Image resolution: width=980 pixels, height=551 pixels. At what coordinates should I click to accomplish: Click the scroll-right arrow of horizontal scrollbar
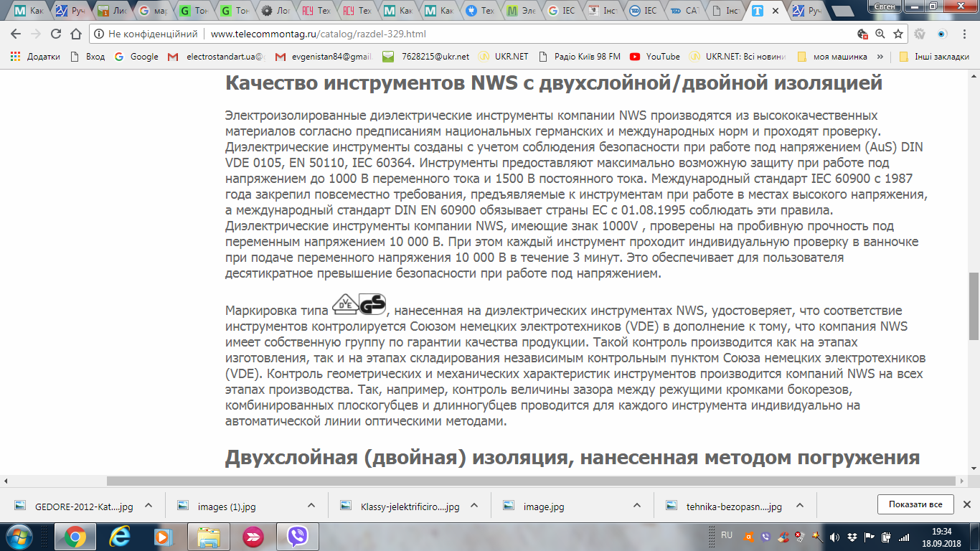[x=962, y=481]
